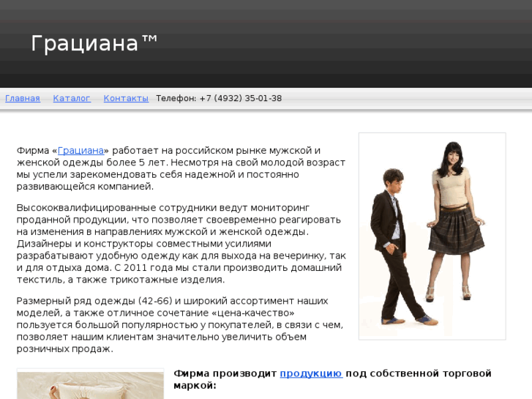This screenshot has height=399, width=532.
Task: Click the paragraph starting with Высококвалифицированные сотрудники
Action: coord(181,244)
